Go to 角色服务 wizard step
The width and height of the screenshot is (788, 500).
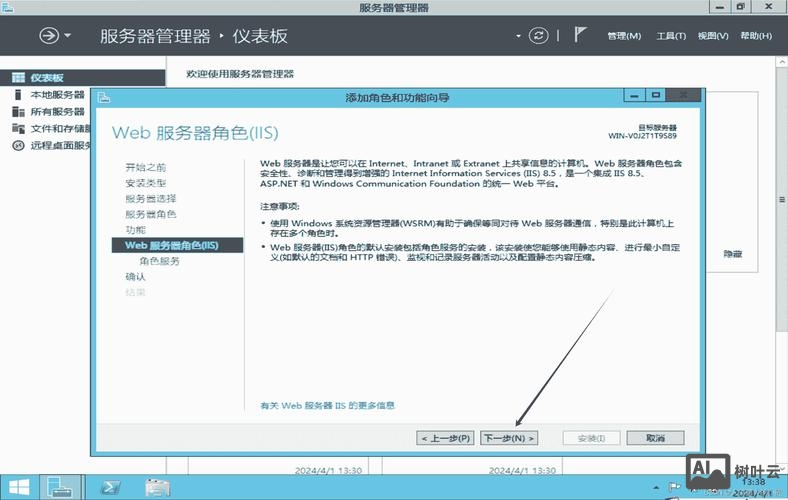click(159, 261)
